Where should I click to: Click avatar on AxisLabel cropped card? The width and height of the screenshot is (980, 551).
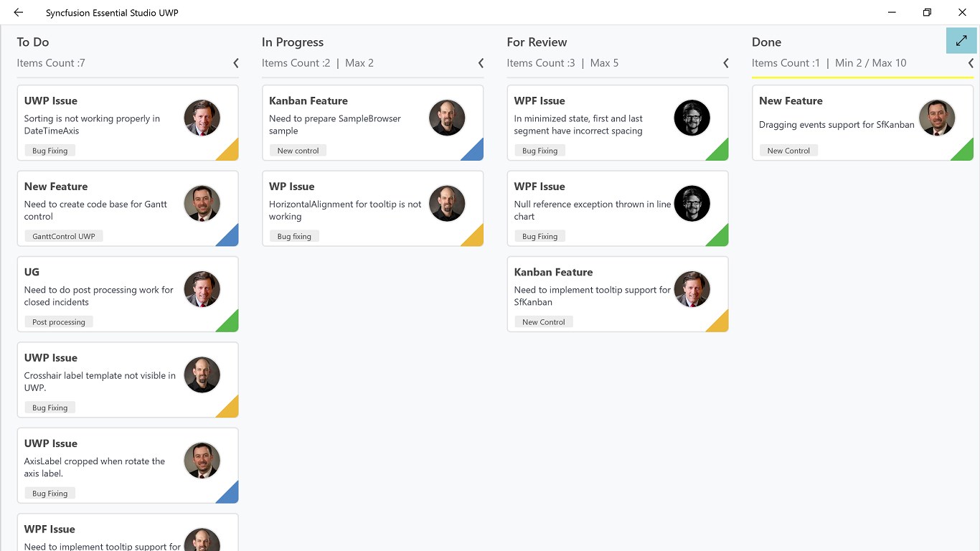coord(202,461)
